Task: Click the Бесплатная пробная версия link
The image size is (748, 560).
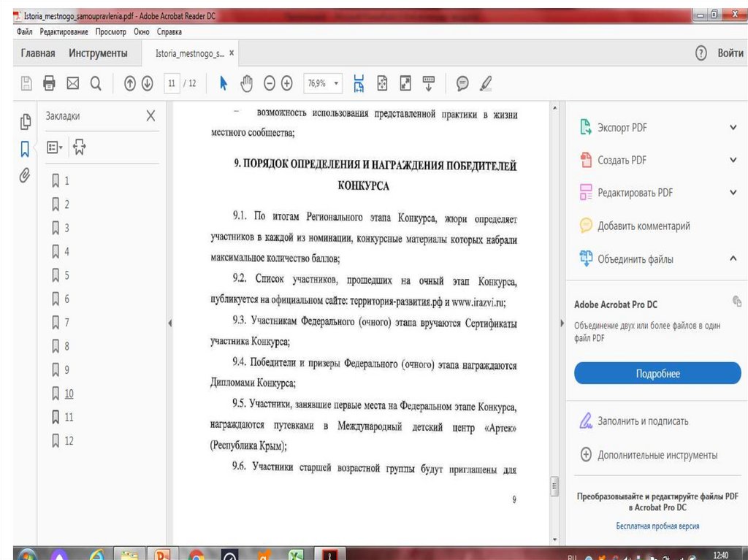Action: tap(657, 526)
